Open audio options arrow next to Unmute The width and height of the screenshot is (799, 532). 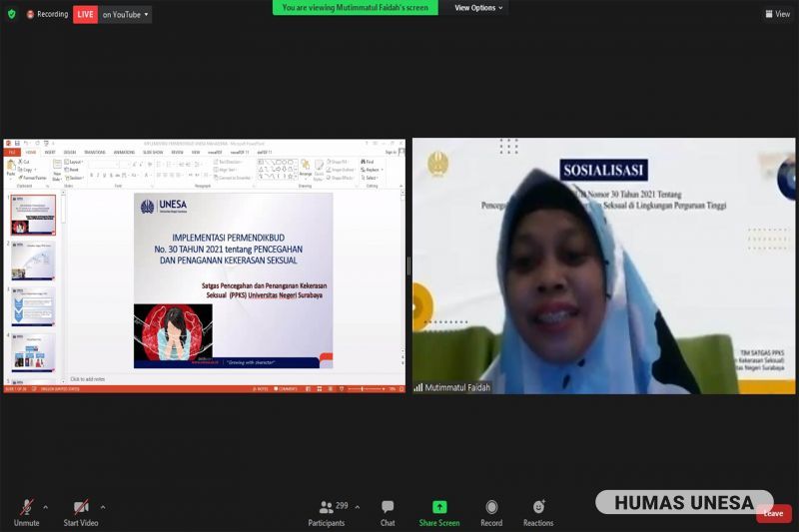coord(45,507)
